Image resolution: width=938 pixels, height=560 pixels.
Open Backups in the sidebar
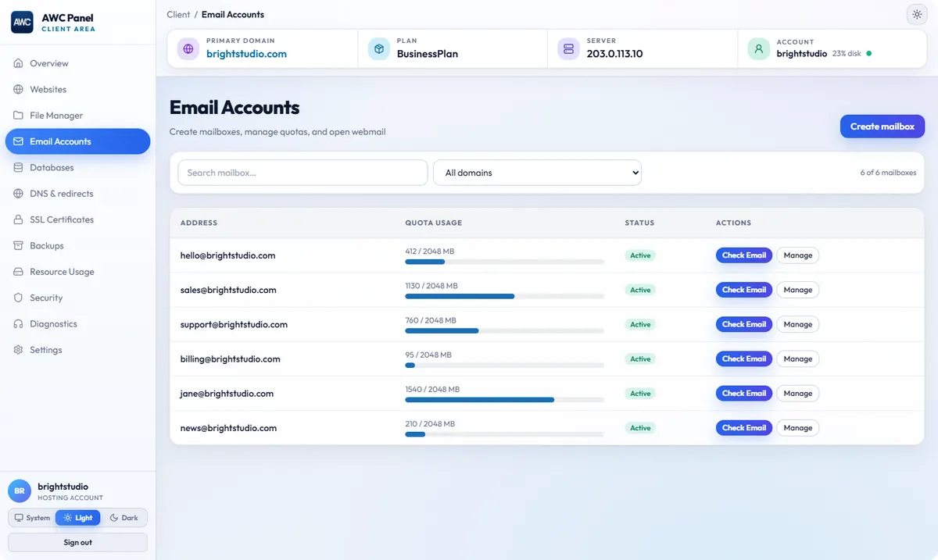[x=77, y=245]
